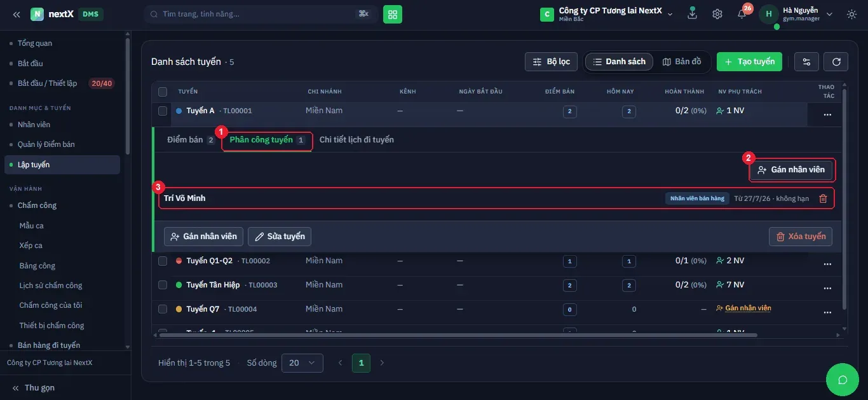Open the Điểm bán tab
This screenshot has width=868, height=400.
(191, 140)
